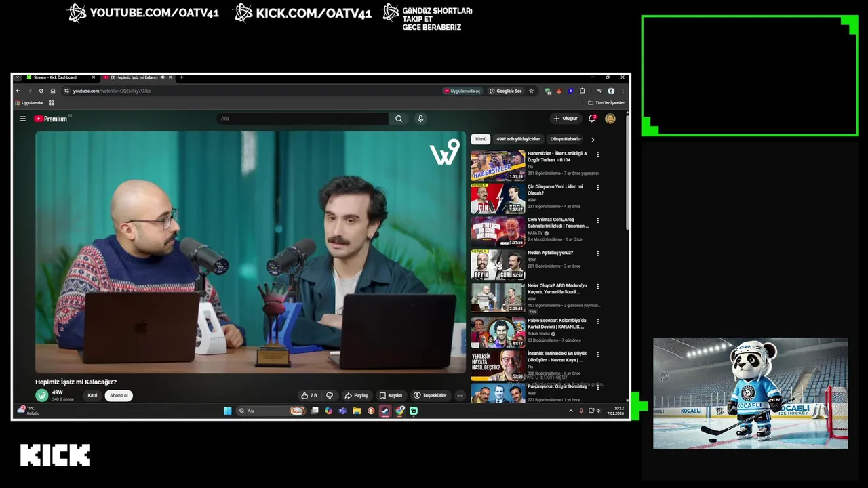The image size is (868, 488).
Task: Open options for Neler Oluyor ABD Maduro video
Action: (x=597, y=287)
